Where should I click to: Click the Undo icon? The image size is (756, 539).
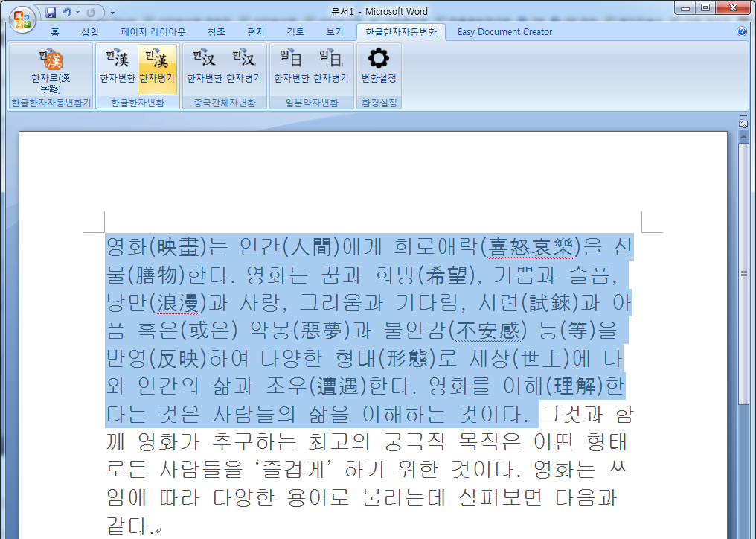[65, 11]
